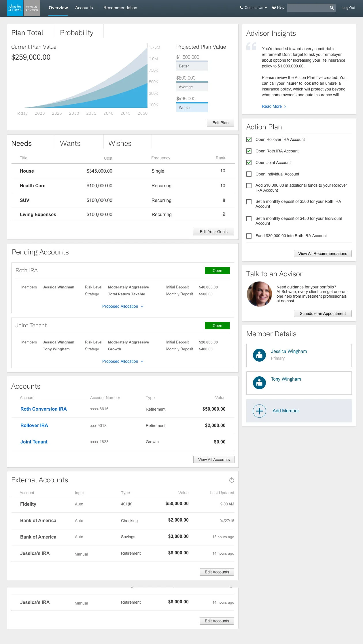Click the Fidelity external account row
The height and width of the screenshot is (644, 363).
tap(123, 504)
